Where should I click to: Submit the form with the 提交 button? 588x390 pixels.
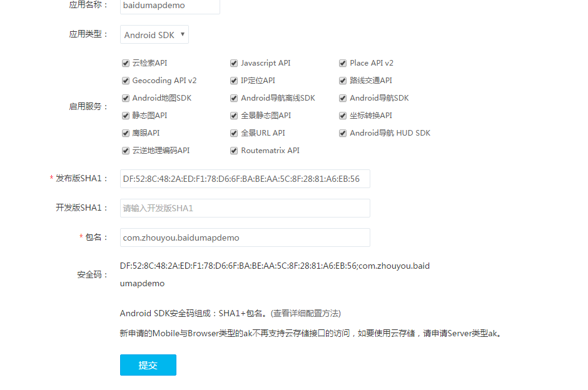(148, 365)
